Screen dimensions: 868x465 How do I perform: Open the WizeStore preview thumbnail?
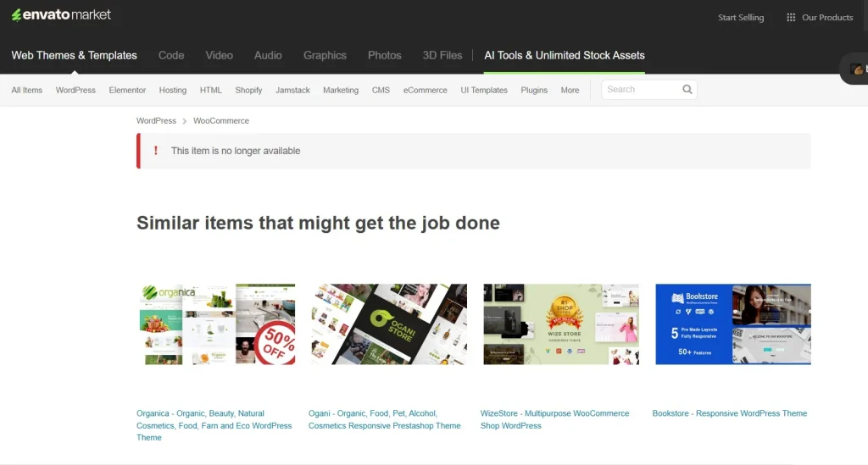pos(561,324)
